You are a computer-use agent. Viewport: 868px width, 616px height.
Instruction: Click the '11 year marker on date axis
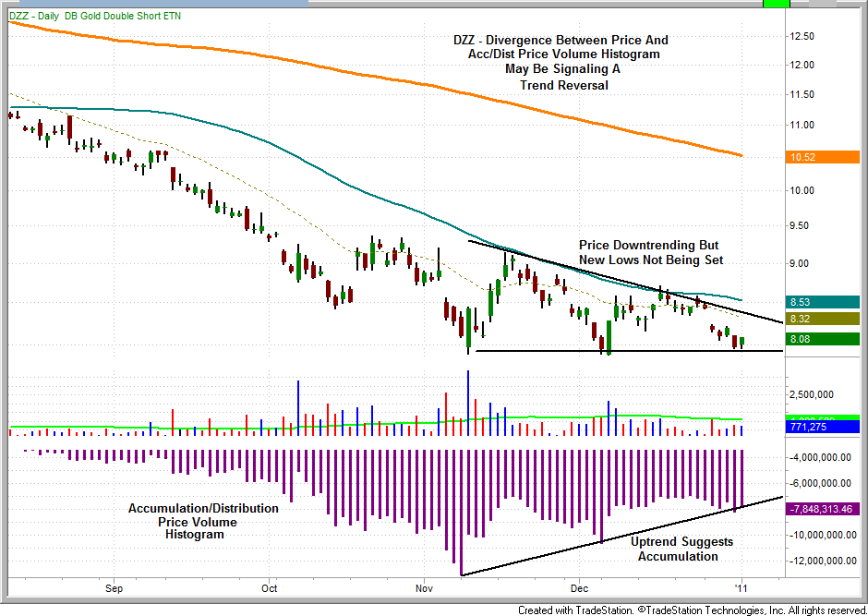click(741, 588)
